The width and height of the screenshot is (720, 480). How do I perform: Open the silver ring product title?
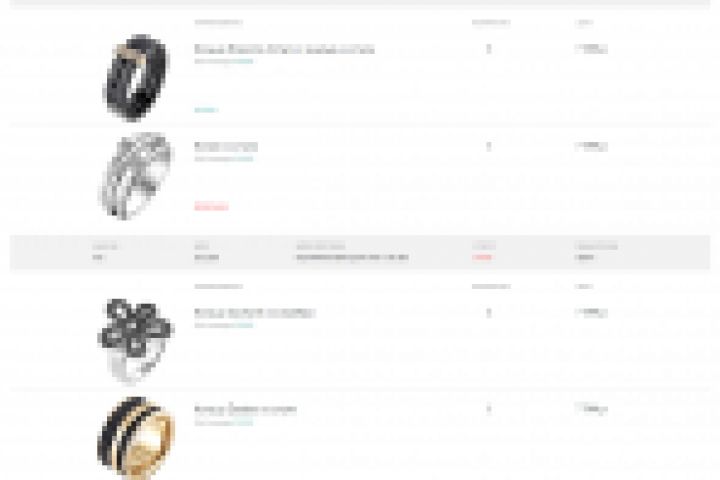pos(225,147)
